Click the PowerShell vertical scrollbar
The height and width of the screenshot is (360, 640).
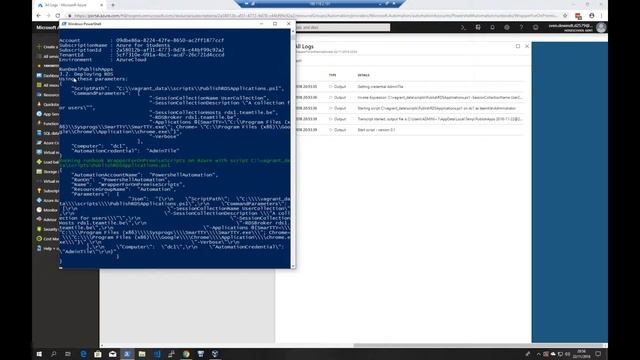293,149
